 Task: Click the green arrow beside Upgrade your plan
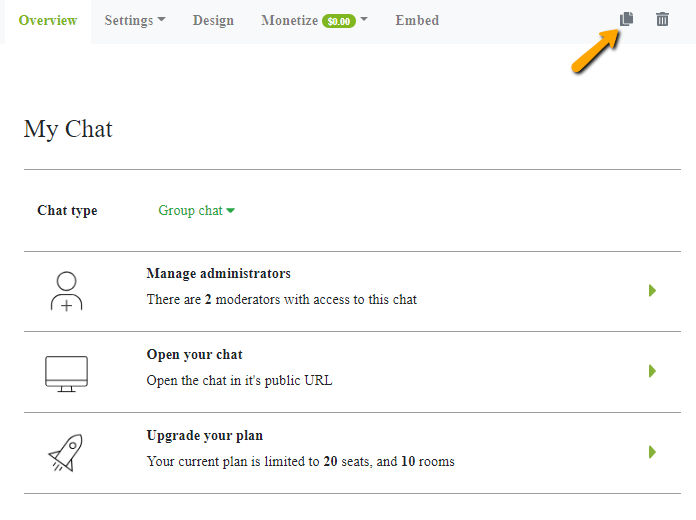(x=652, y=452)
